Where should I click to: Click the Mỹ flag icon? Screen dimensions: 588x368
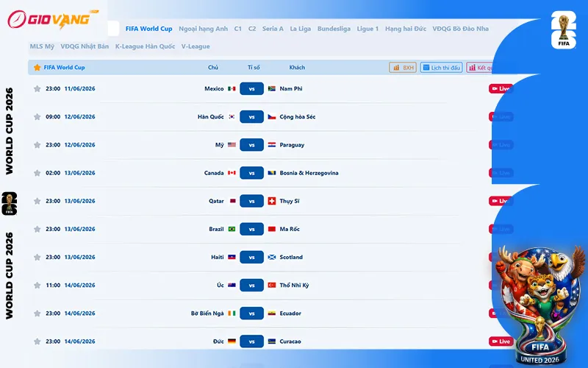click(232, 145)
